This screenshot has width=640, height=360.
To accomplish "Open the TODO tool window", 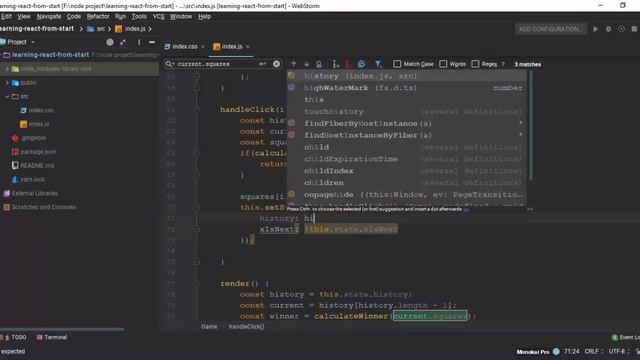I will [16, 337].
